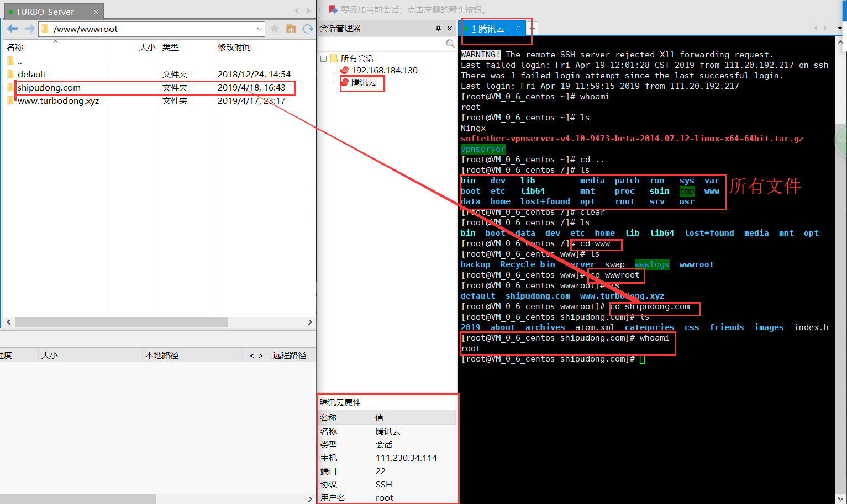Click the file list's left scroll arrow

click(8, 322)
